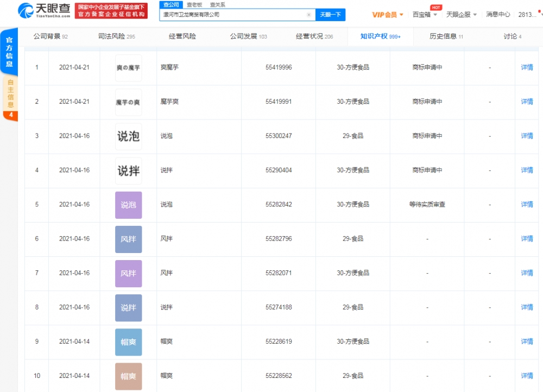View the 说泡 trademark image thumbnail
The width and height of the screenshot is (543, 392).
(x=128, y=136)
